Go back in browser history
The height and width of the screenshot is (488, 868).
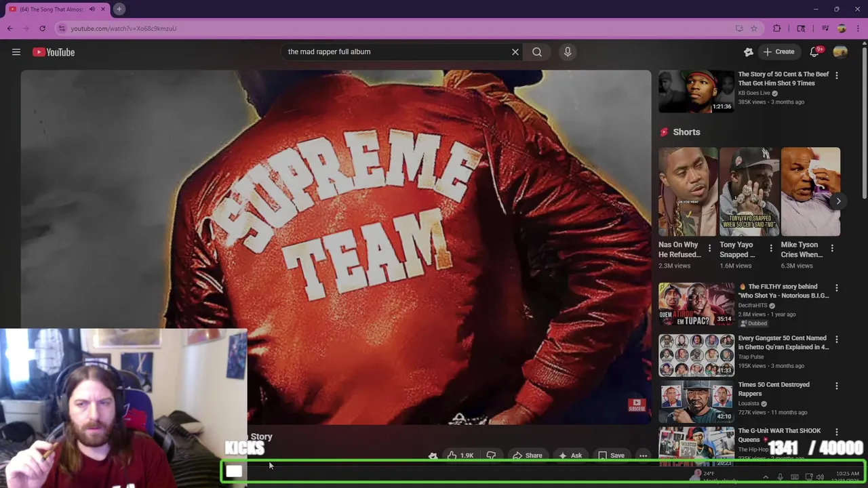coord(10,28)
